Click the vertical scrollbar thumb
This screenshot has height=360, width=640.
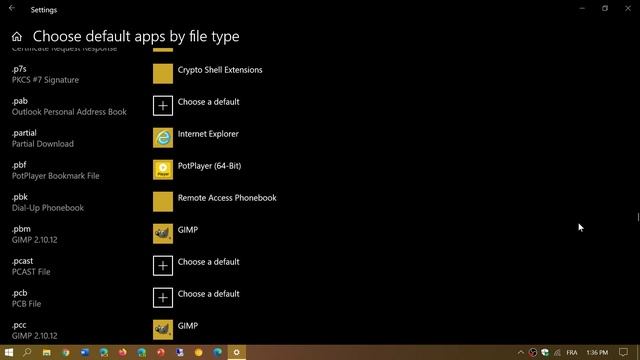pos(638,217)
